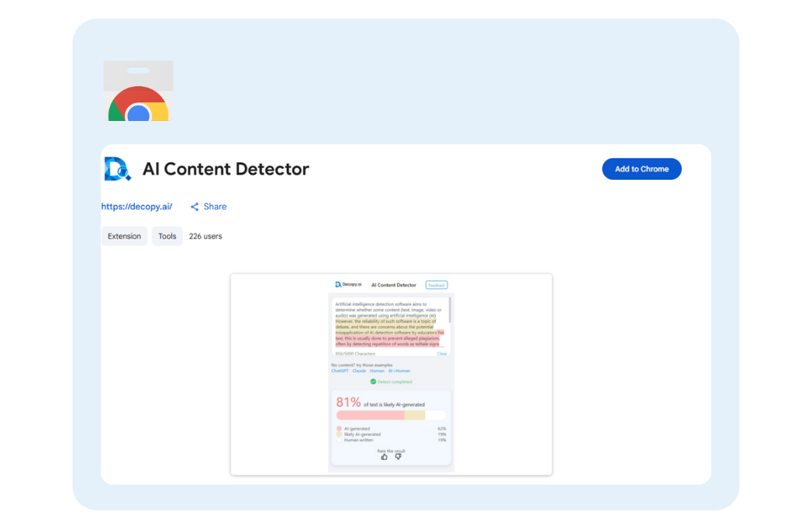The image size is (812, 529).
Task: Click the thumbs up icon in preview
Action: click(x=384, y=457)
